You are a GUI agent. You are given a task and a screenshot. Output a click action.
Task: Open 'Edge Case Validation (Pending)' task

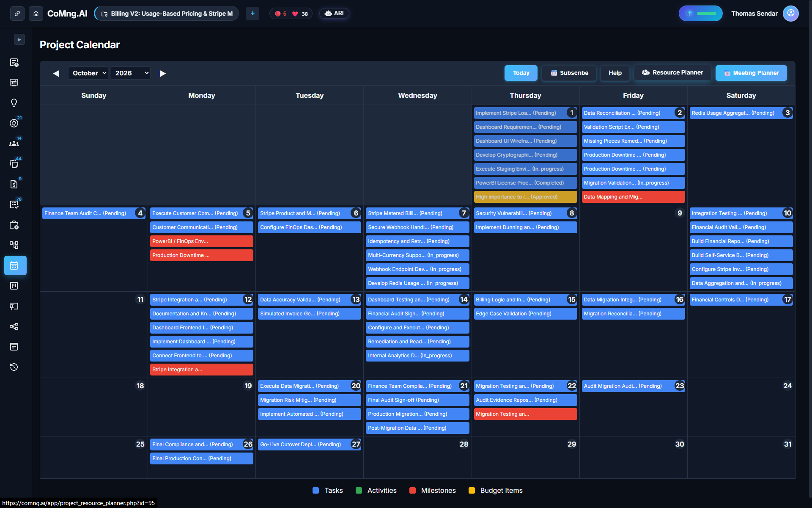(525, 314)
